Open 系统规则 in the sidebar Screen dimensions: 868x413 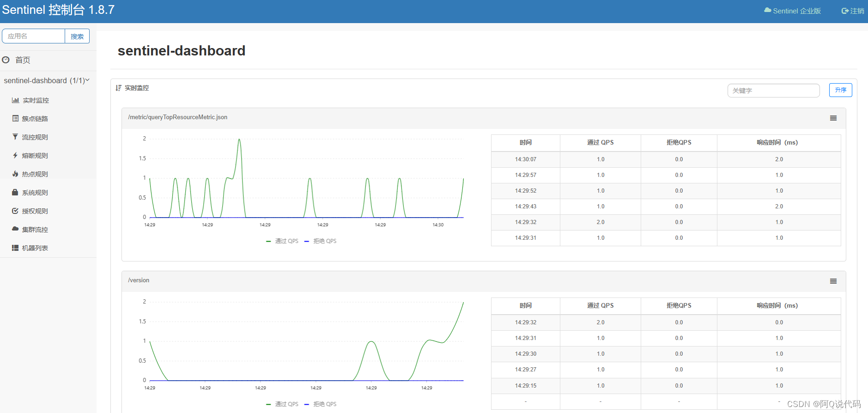point(35,193)
